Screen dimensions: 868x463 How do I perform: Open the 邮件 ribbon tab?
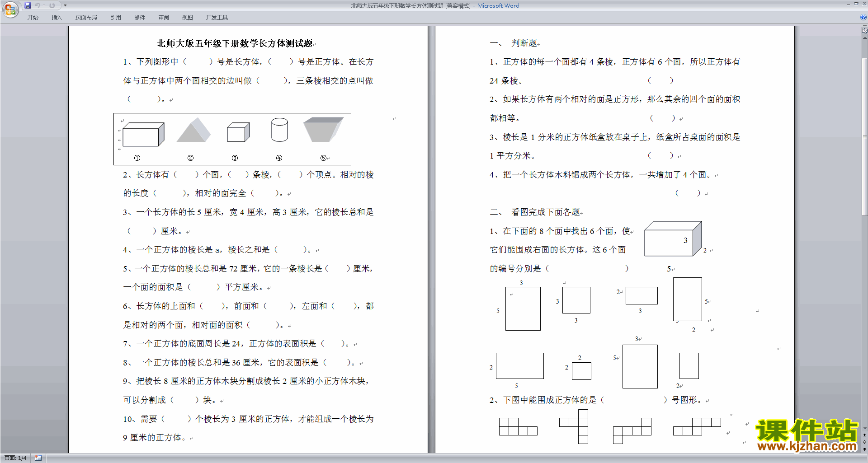[140, 18]
